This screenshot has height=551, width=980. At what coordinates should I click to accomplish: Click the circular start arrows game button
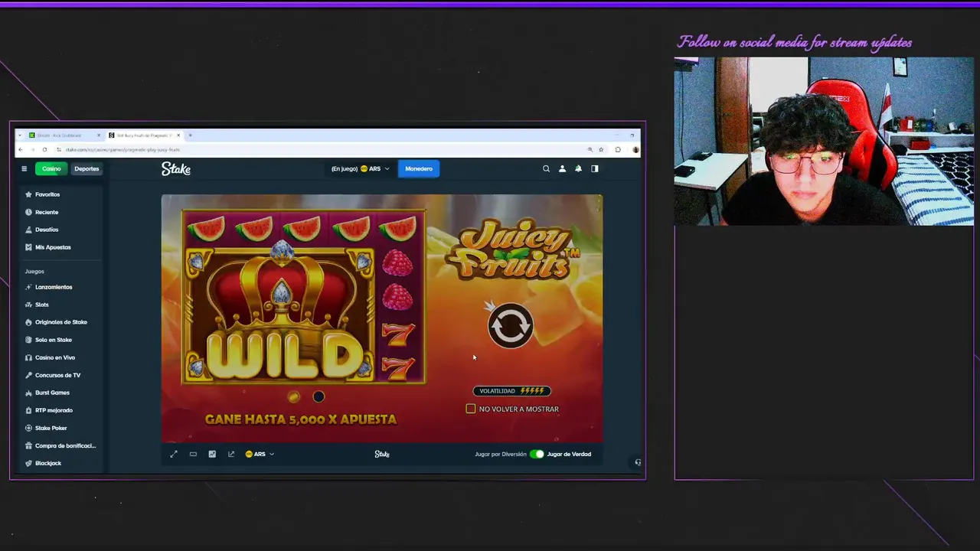511,326
